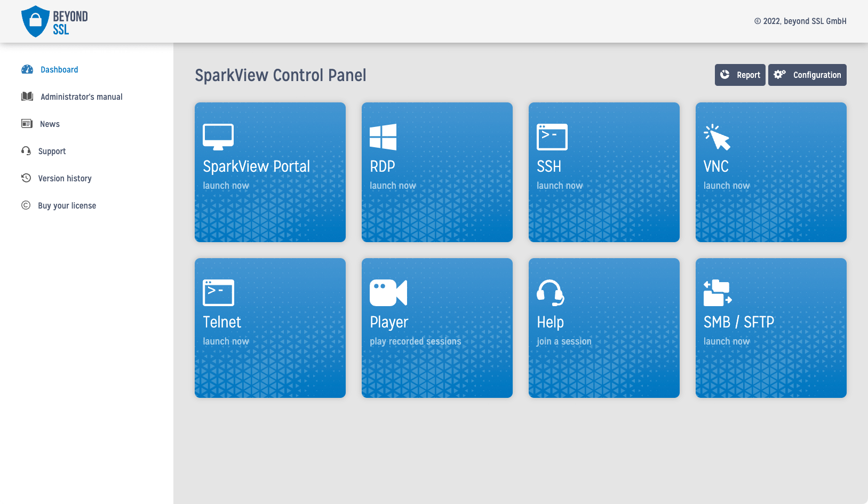Open the SMB / SFTP card title

[x=739, y=322]
